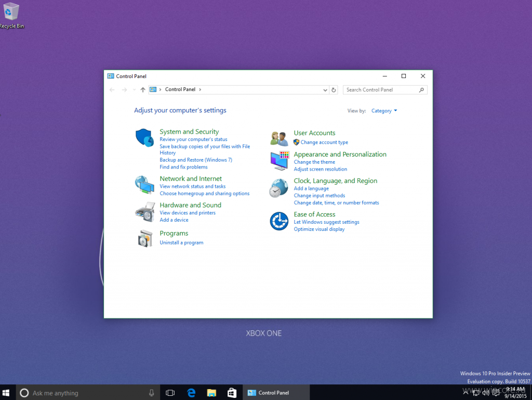Open the User Accounts category
Screen dimensions: 532x400
314,133
